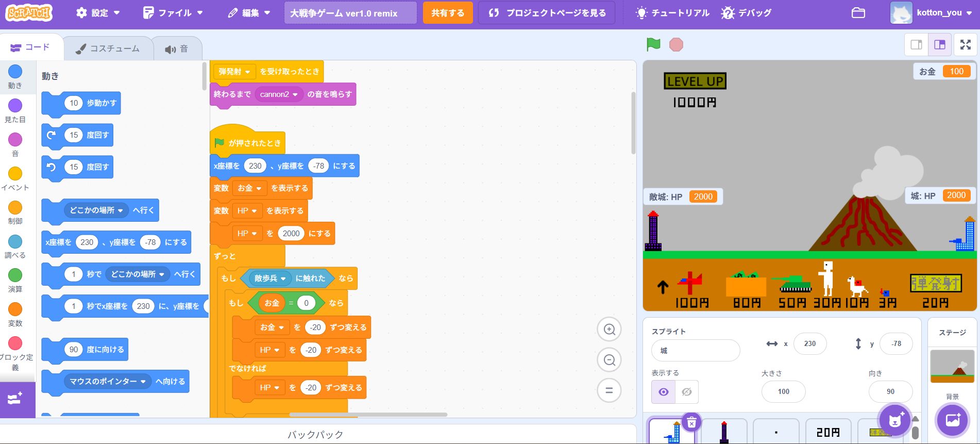980x444 pixels.
Task: Expand the 設定 settings dropdown
Action: tap(98, 13)
